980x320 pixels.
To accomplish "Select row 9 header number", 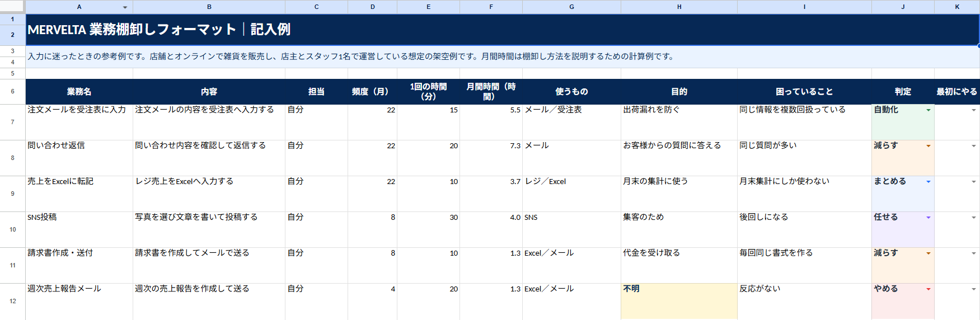I will 12,194.
